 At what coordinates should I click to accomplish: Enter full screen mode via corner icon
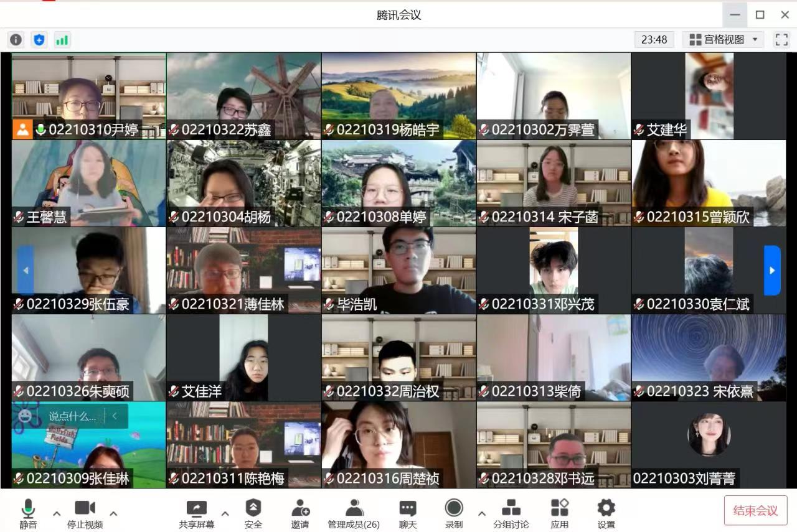click(x=781, y=40)
